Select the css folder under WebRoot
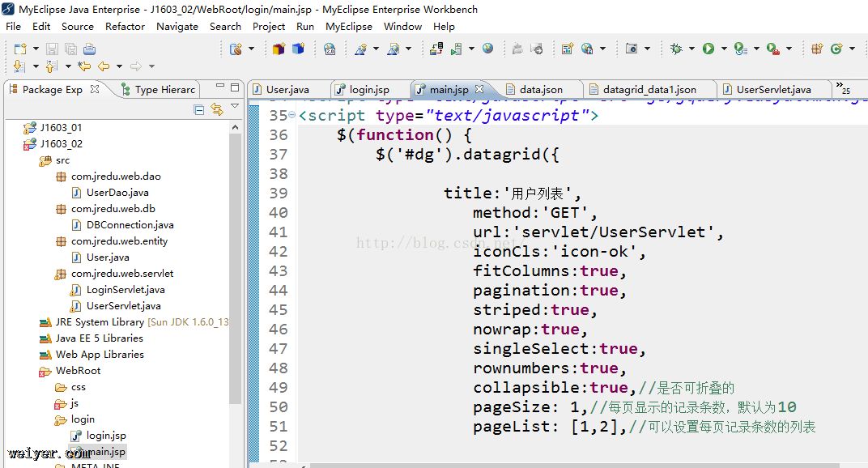The image size is (868, 468). pos(78,387)
